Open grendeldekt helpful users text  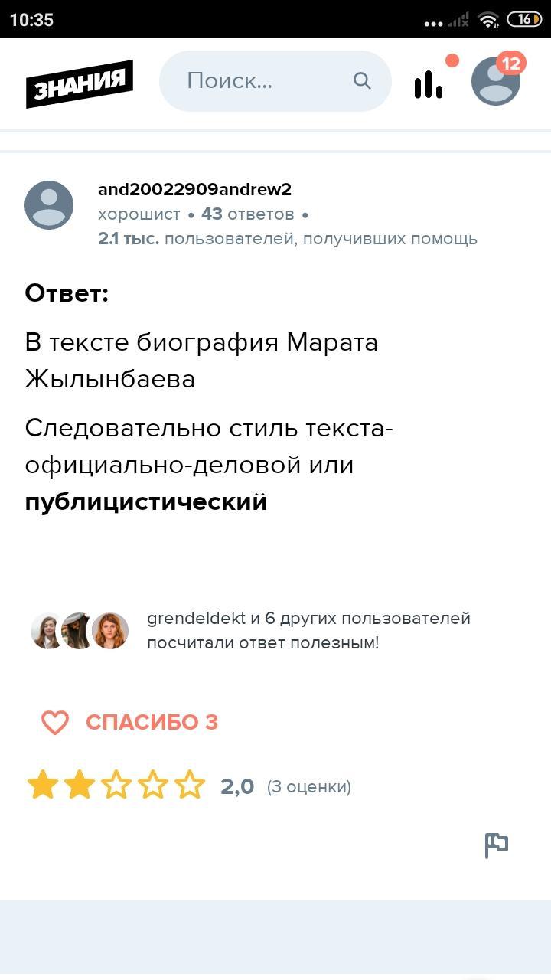[308, 630]
